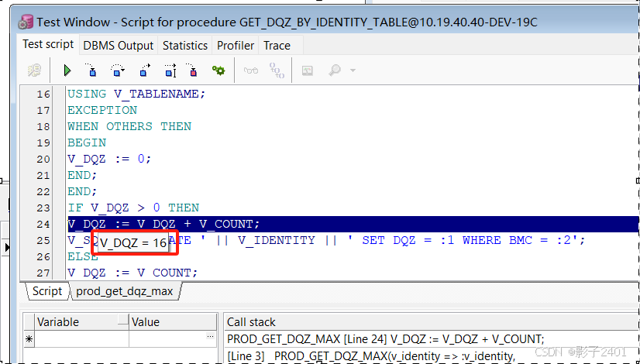Click the empty Variable name cell
640x364 pixels.
(81, 338)
